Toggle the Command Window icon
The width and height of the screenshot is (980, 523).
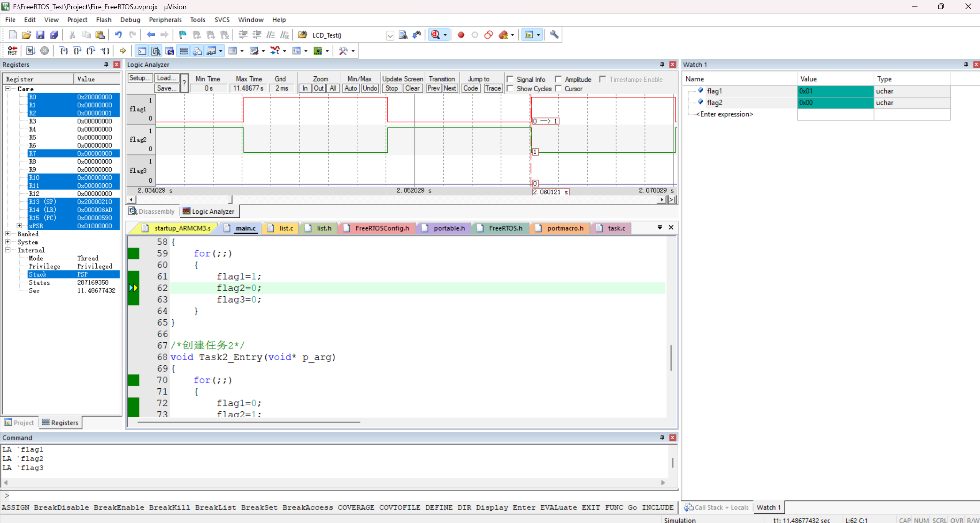(142, 51)
